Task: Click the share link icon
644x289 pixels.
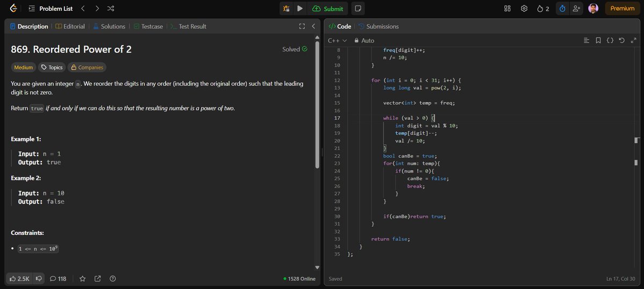Action: click(x=98, y=279)
